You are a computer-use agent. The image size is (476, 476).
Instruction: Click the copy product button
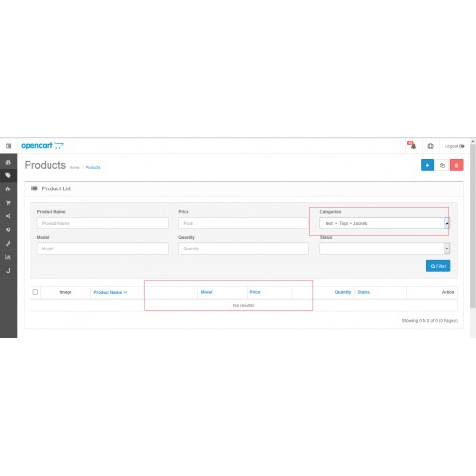[442, 165]
